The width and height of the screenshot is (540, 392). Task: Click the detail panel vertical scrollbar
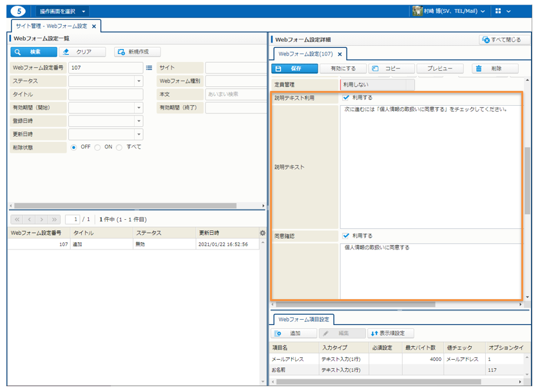pyautogui.click(x=528, y=181)
